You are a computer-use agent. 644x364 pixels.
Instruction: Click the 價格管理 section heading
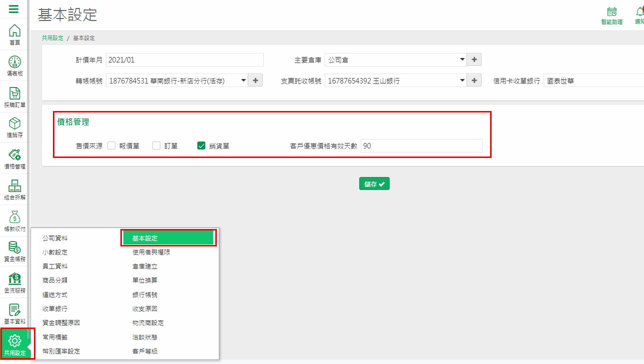[x=73, y=121]
